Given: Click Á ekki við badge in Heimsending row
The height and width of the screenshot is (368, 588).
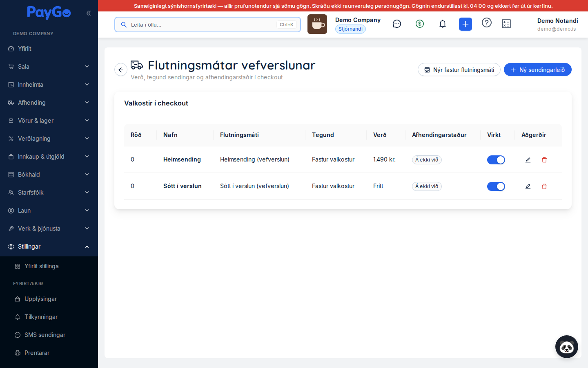Looking at the screenshot, I should 427,160.
